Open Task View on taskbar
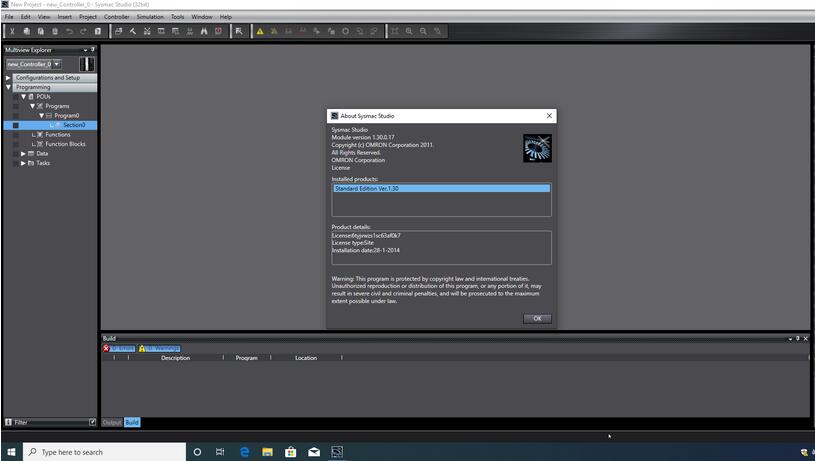The width and height of the screenshot is (815, 461). (220, 452)
